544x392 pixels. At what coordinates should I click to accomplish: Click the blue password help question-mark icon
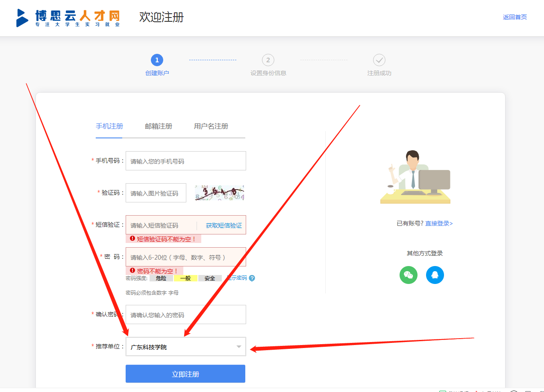[252, 278]
